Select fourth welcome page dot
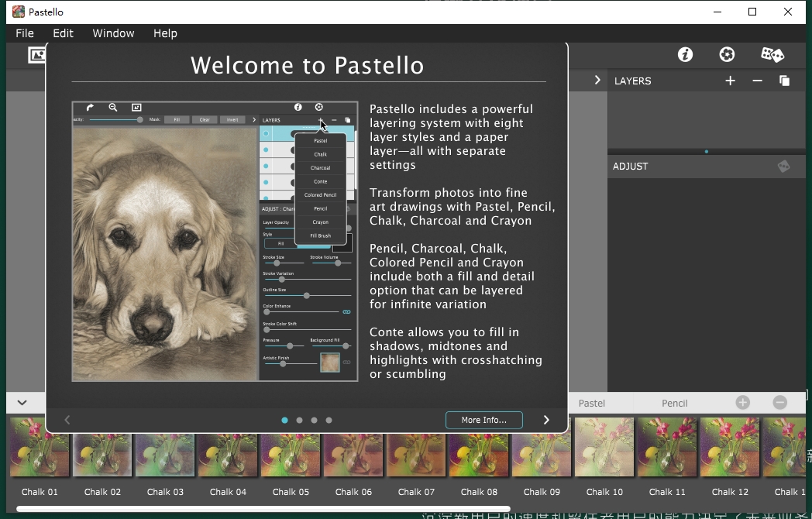The height and width of the screenshot is (519, 812). pyautogui.click(x=329, y=420)
